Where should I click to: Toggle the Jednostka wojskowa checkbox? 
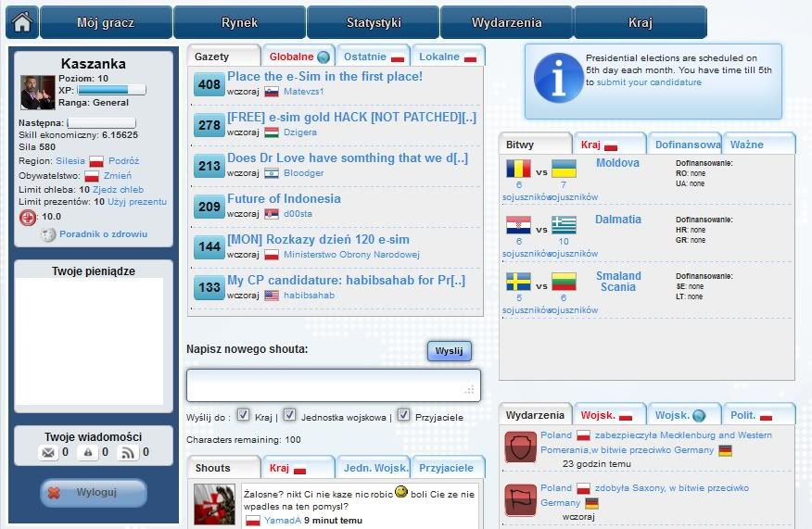click(289, 415)
